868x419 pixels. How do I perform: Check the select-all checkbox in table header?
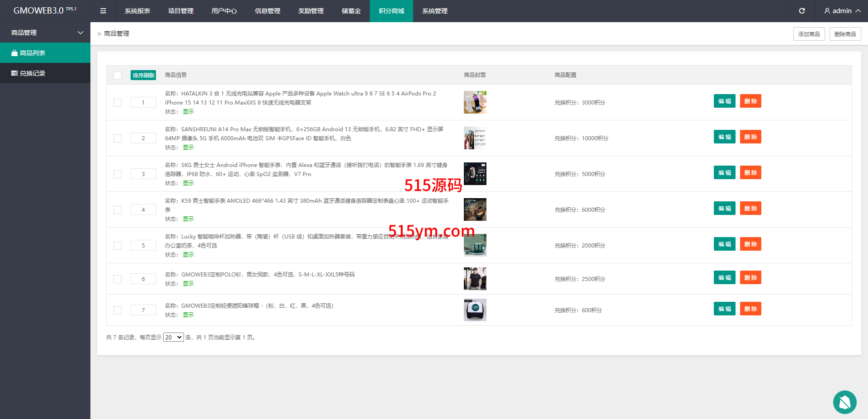[x=118, y=76]
